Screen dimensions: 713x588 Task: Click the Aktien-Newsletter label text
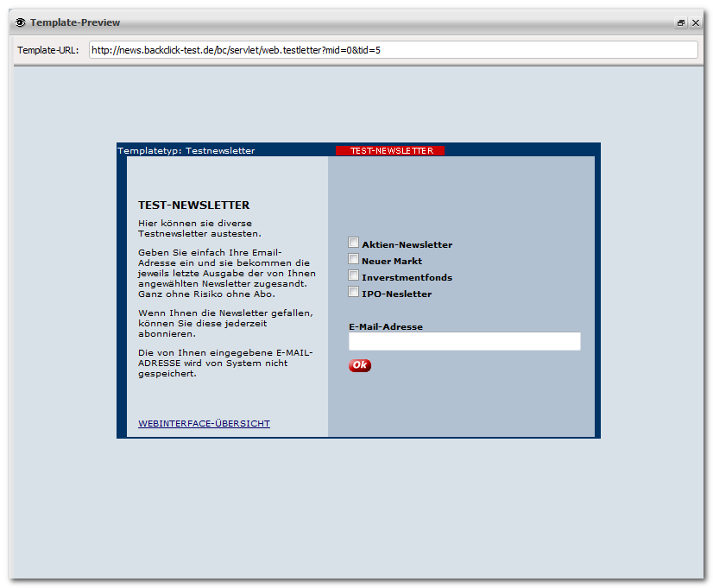[407, 244]
